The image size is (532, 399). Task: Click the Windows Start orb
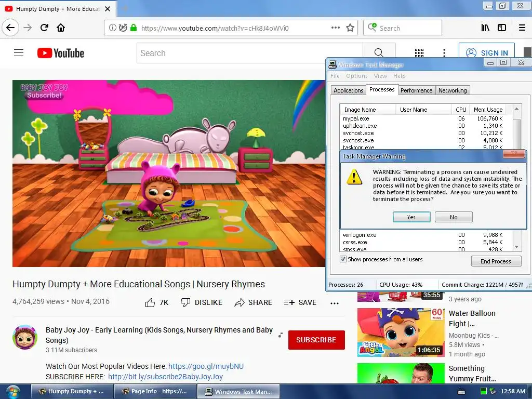pos(13,392)
